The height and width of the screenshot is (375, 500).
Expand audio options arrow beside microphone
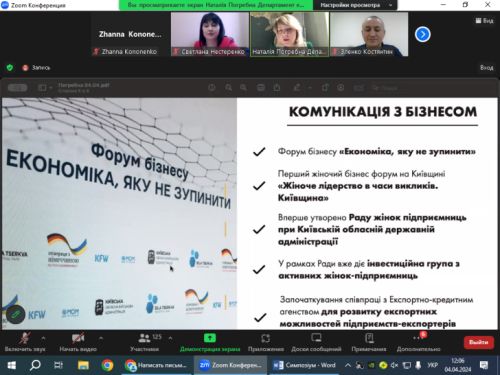[x=43, y=338]
